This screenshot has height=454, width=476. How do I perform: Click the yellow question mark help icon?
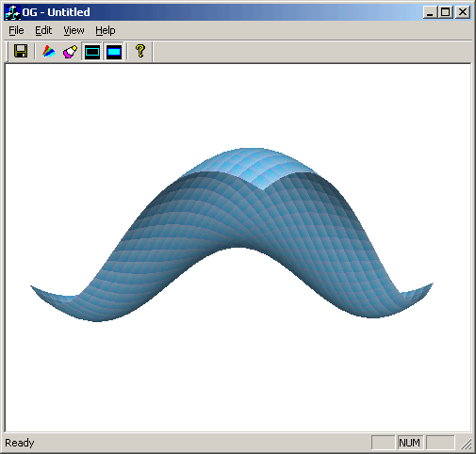click(140, 51)
